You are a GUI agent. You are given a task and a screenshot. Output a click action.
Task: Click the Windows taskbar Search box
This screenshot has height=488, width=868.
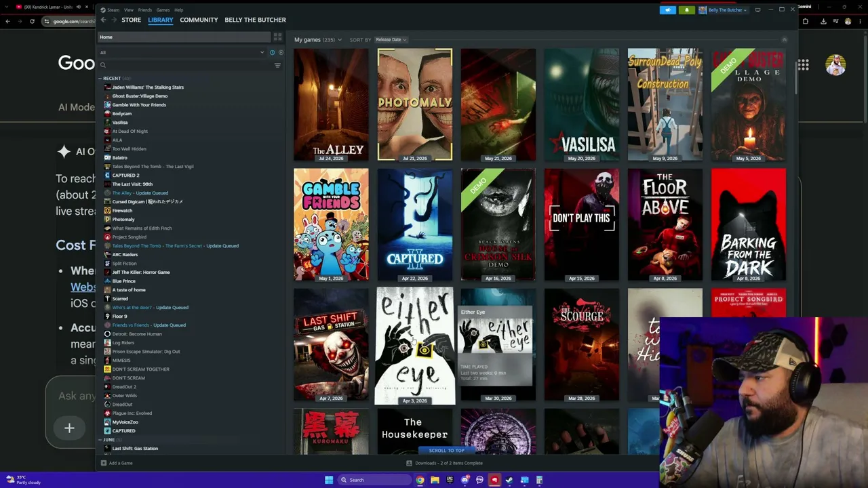tap(374, 480)
